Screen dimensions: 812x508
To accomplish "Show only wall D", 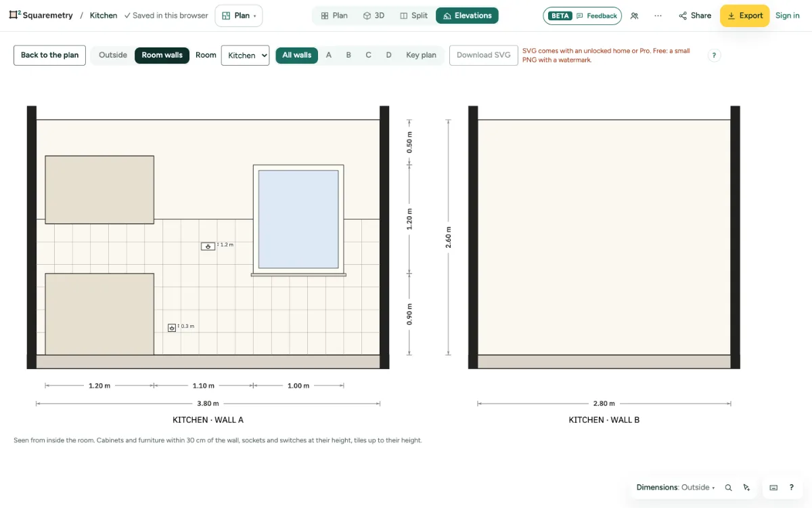I will coord(388,55).
